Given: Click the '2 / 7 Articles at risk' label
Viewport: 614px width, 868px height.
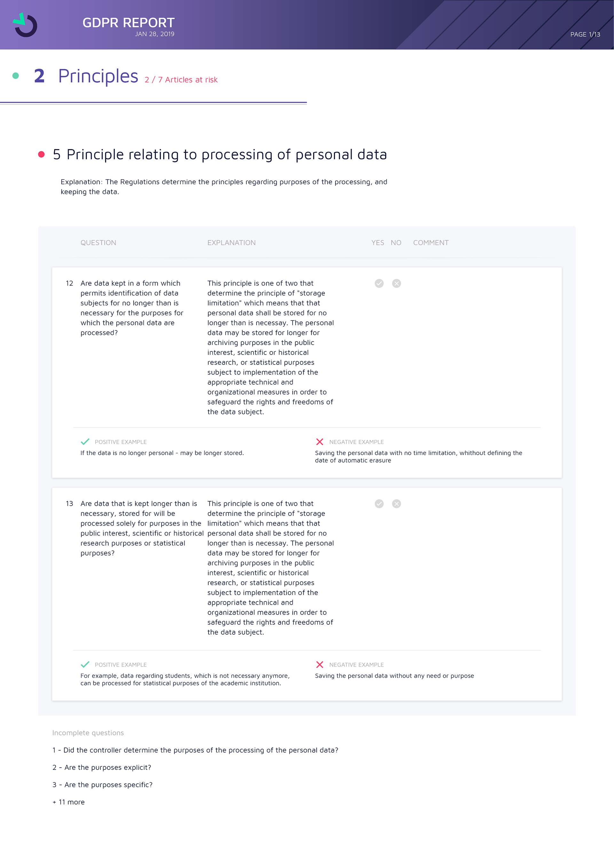Looking at the screenshot, I should (181, 80).
